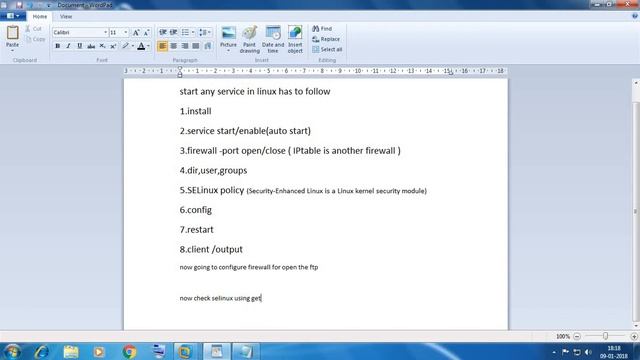Click the Zoom out minus button
Image resolution: width=640 pixels, height=360 pixels.
pos(577,336)
